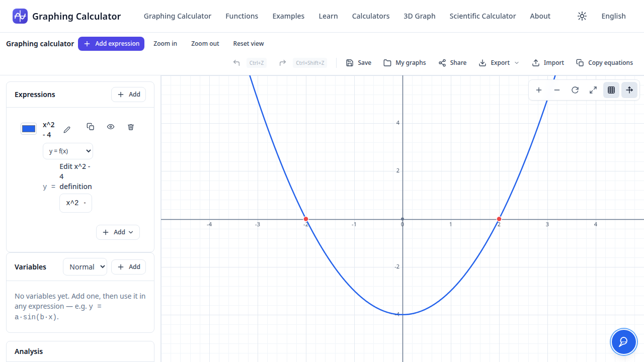Open the chat assistant bubble
This screenshot has height=362, width=644.
(x=623, y=342)
